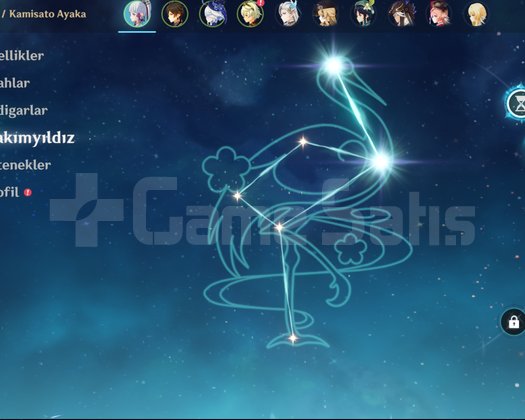The image size is (525, 420).
Task: Select the bottom star at crane's foot
Action: [x=293, y=338]
